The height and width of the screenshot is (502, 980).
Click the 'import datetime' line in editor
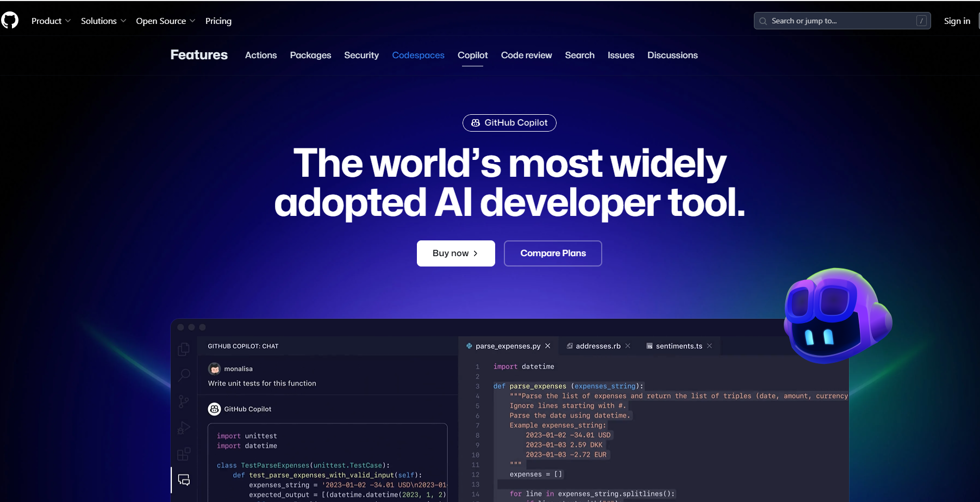[x=524, y=367]
